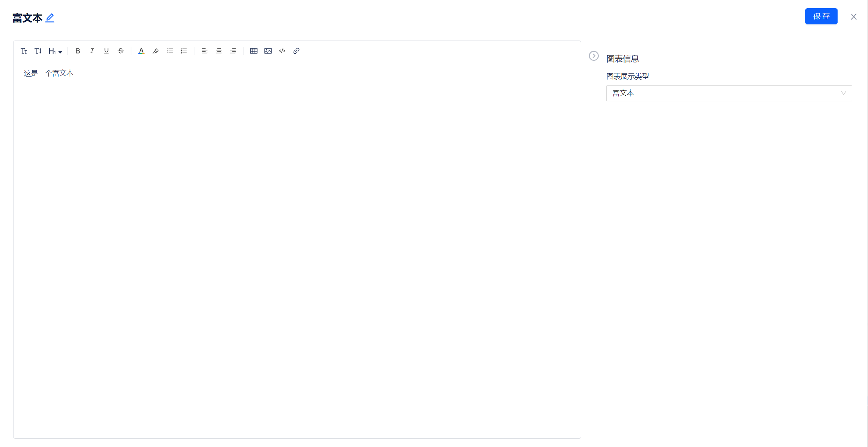Image resolution: width=868 pixels, height=447 pixels.
Task: Toggle underline formatting
Action: click(106, 51)
